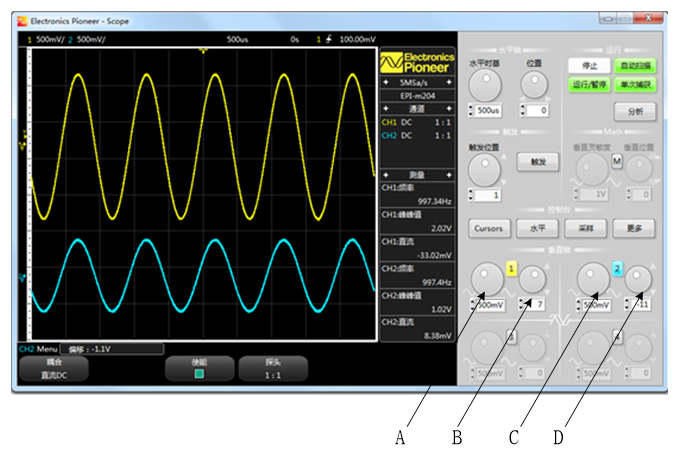This screenshot has width=685, height=455.
Task: Click the 单次捕获 single capture button
Action: (x=635, y=85)
